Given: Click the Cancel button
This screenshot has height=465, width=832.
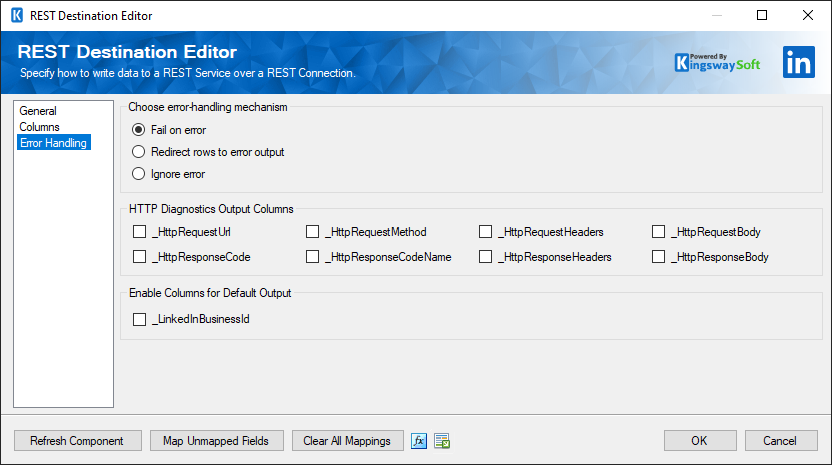Looking at the screenshot, I should point(781,441).
